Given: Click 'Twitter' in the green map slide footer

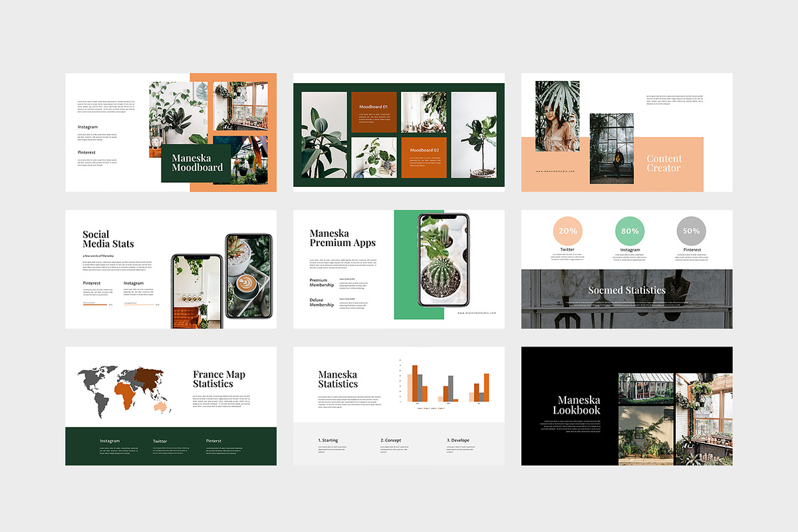Looking at the screenshot, I should pos(160,441).
